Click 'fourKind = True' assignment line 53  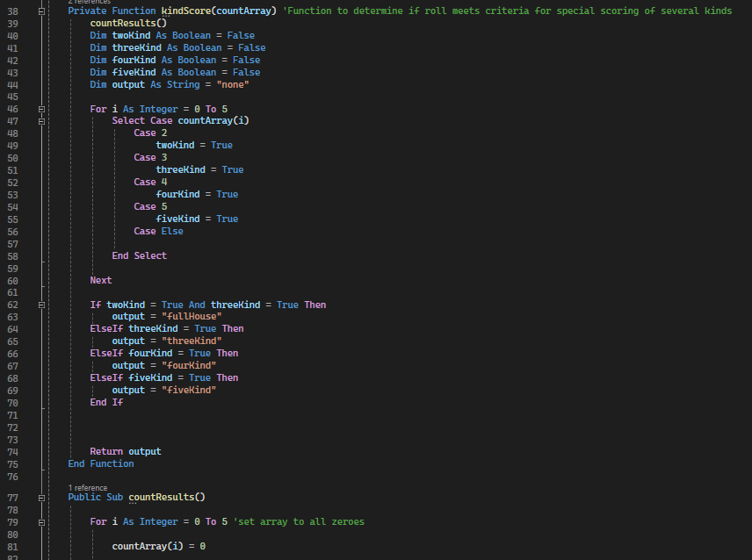pos(197,194)
